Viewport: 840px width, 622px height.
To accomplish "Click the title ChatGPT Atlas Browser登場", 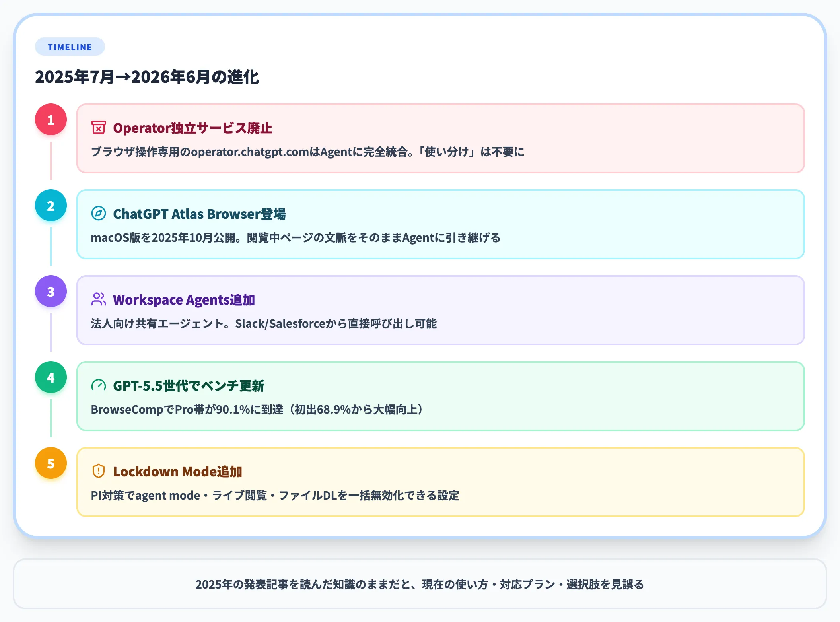I will pos(199,214).
